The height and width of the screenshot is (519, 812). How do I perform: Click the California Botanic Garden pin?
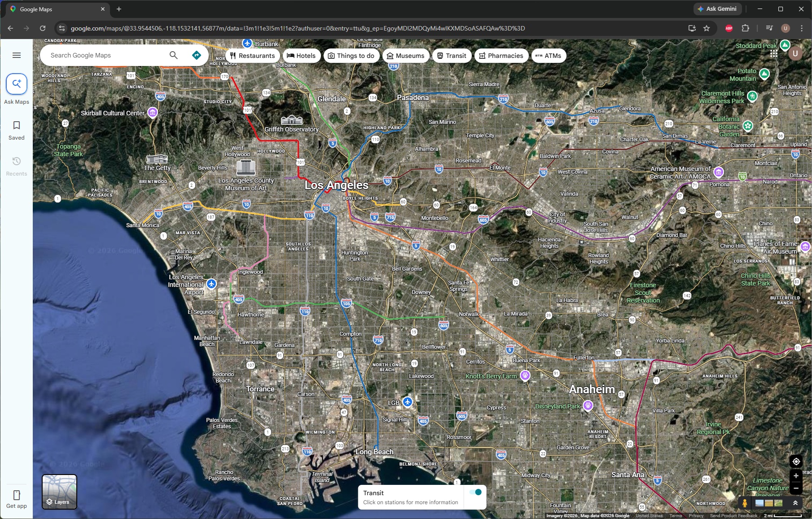[x=747, y=126]
